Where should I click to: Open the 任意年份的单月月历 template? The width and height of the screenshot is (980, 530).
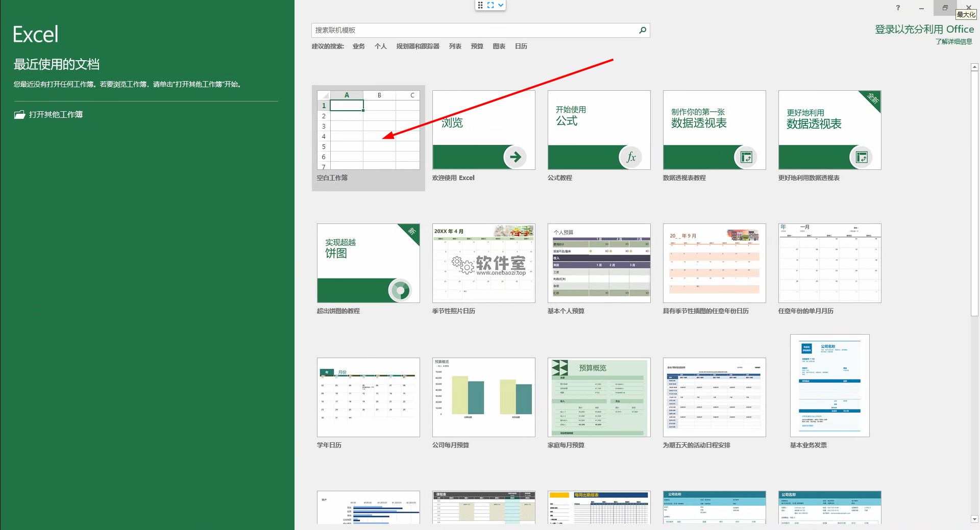tap(830, 269)
